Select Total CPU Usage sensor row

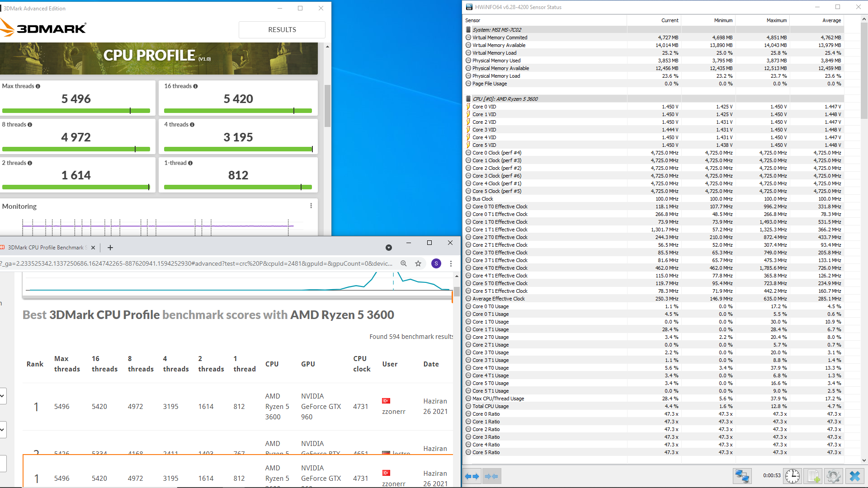coord(653,406)
